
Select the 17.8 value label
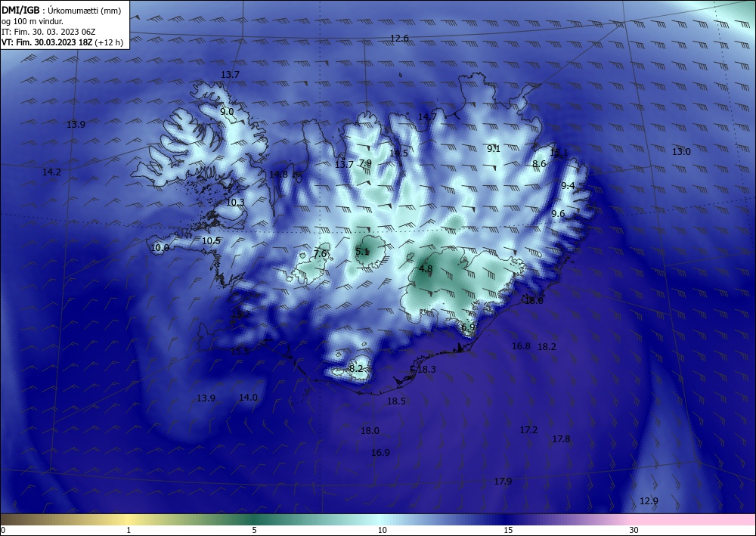click(561, 439)
